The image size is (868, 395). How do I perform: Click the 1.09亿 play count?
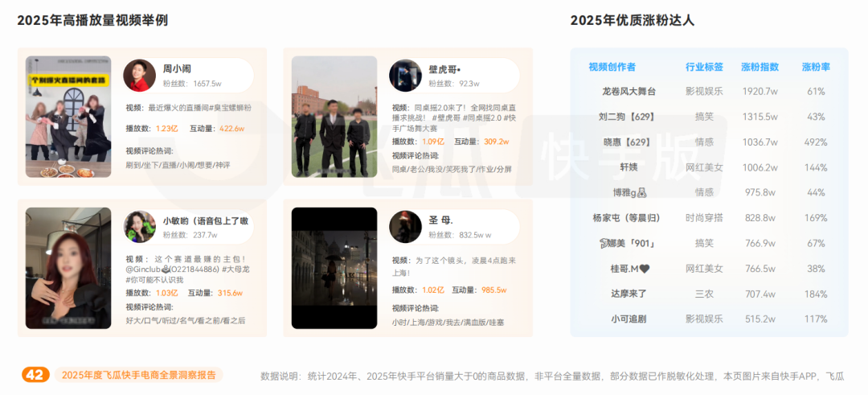tap(433, 142)
